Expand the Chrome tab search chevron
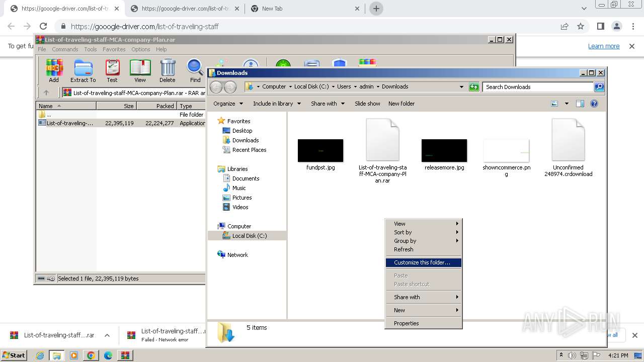 click(x=584, y=9)
